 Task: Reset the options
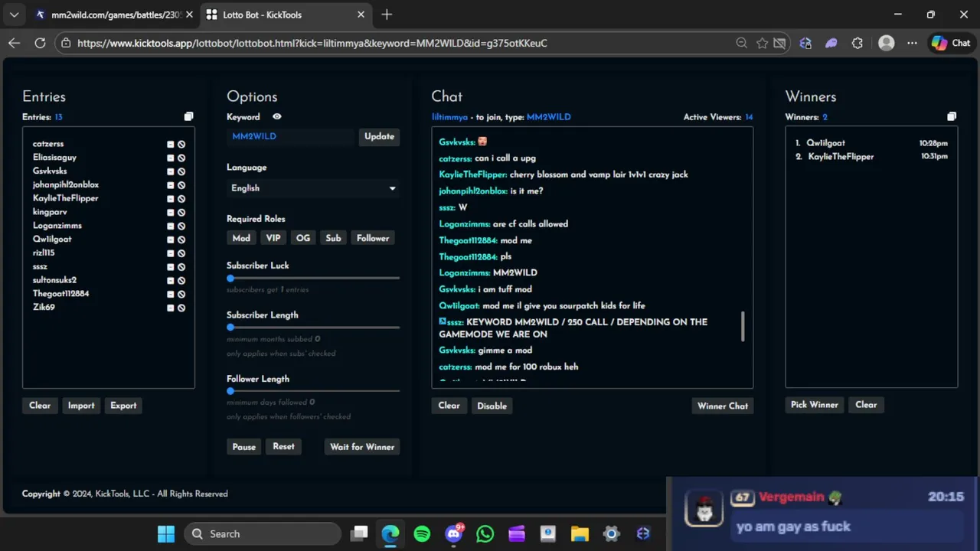coord(283,447)
